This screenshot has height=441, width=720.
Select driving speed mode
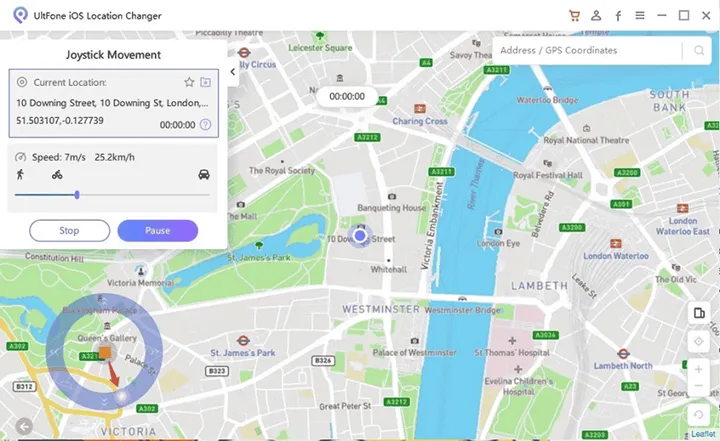tap(204, 175)
